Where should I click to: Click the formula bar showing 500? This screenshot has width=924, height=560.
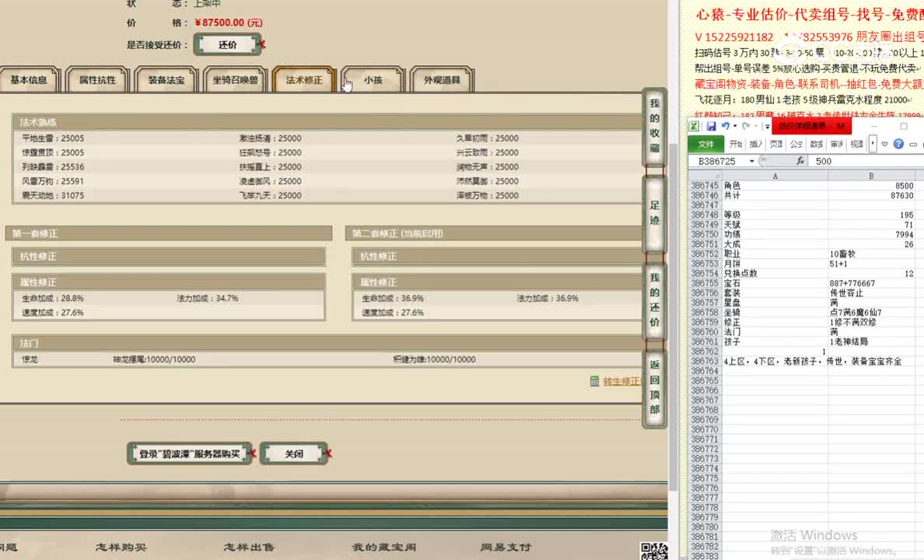tap(866, 161)
